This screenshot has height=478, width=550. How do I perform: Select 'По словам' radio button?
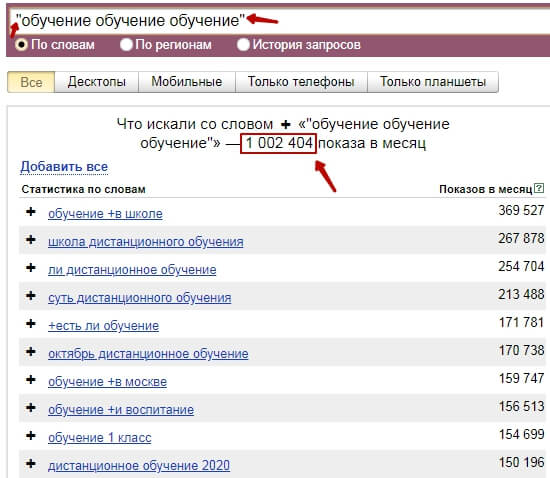coord(21,45)
